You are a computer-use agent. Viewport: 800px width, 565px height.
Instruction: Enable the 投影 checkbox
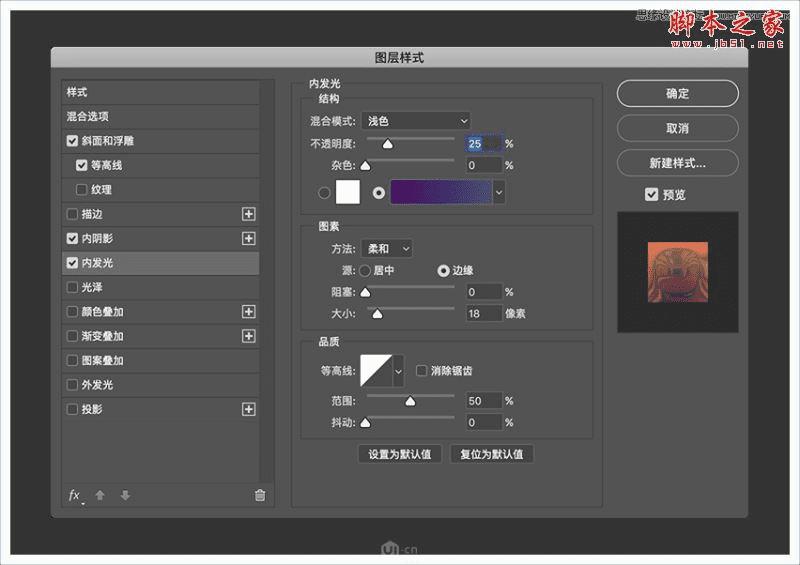pyautogui.click(x=72, y=409)
